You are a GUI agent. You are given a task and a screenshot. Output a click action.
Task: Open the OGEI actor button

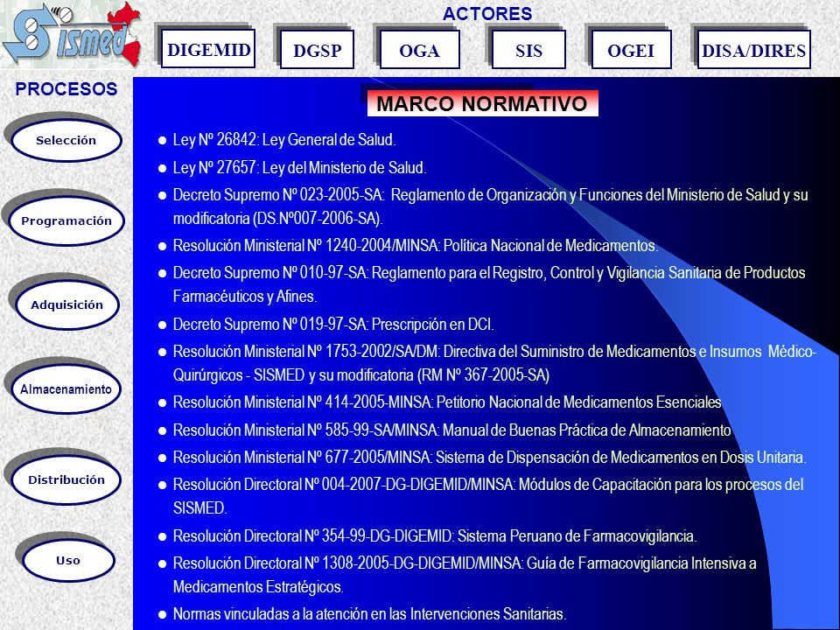(631, 50)
